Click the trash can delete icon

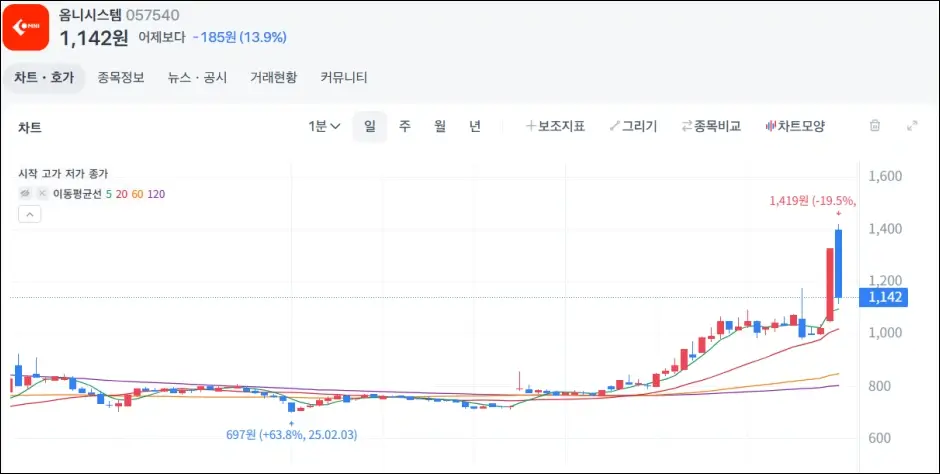click(875, 126)
